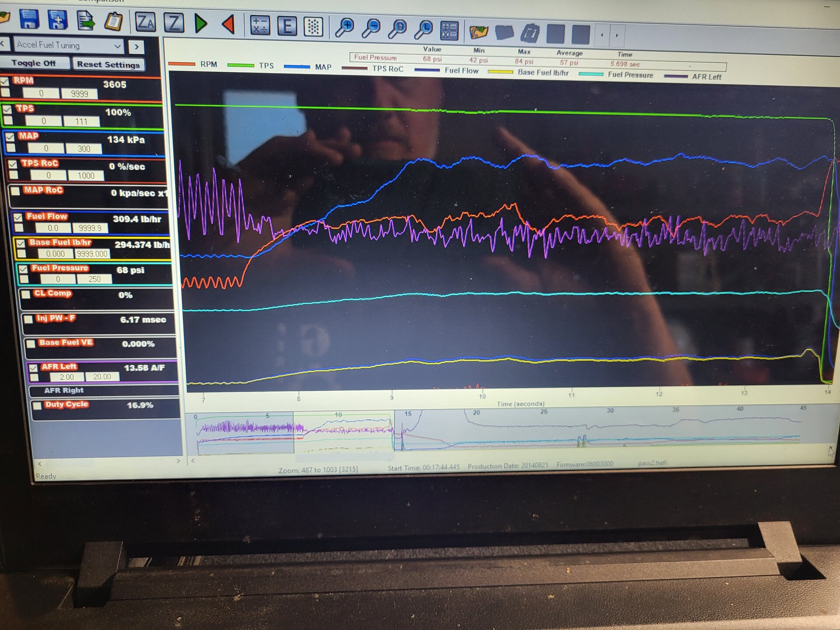The height and width of the screenshot is (630, 840).
Task: Click the orange RPM legend swatch
Action: pyautogui.click(x=182, y=64)
